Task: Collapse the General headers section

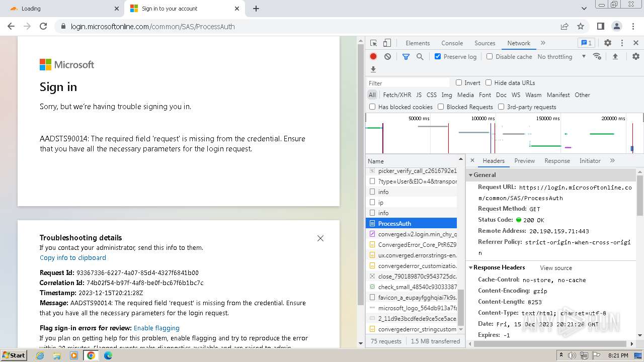Action: [471, 175]
